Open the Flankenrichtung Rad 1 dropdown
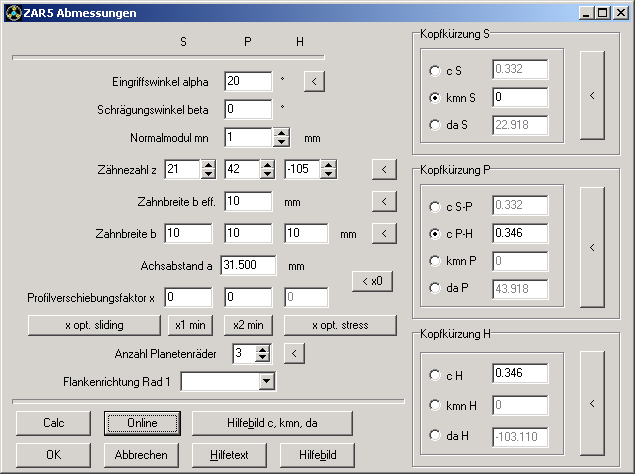 pos(266,381)
